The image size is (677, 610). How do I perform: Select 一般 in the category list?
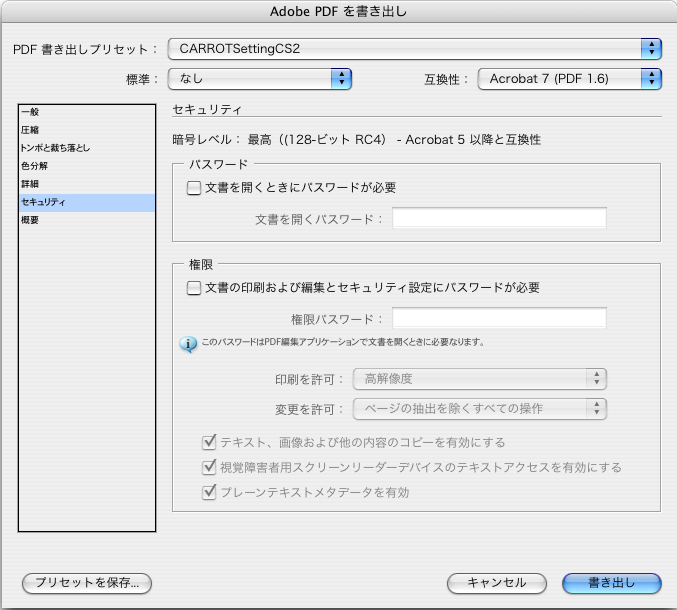click(87, 112)
